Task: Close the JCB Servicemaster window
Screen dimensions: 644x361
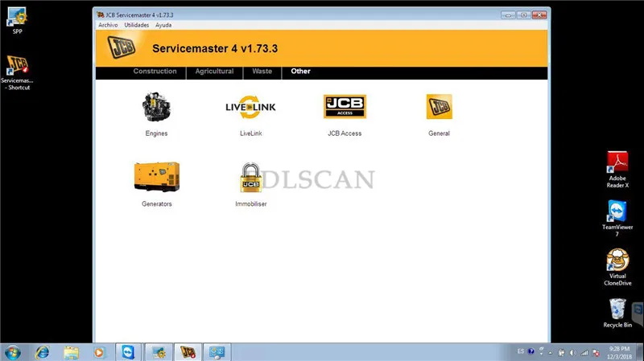Action: (539, 15)
